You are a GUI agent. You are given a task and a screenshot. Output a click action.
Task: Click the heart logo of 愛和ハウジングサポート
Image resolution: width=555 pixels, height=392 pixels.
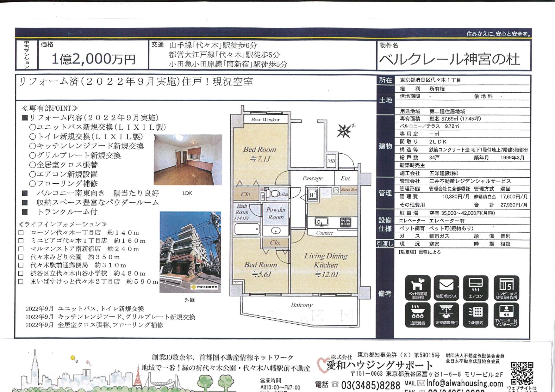pos(323,365)
